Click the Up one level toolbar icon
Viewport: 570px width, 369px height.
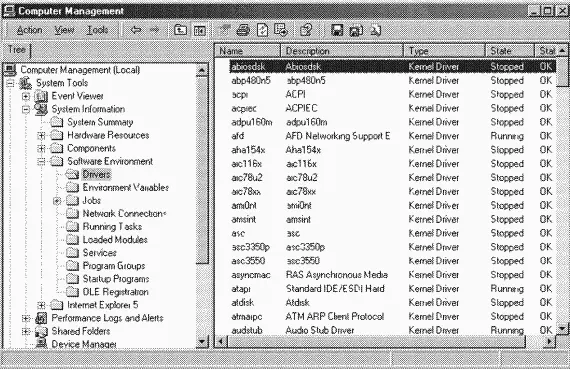pos(180,30)
